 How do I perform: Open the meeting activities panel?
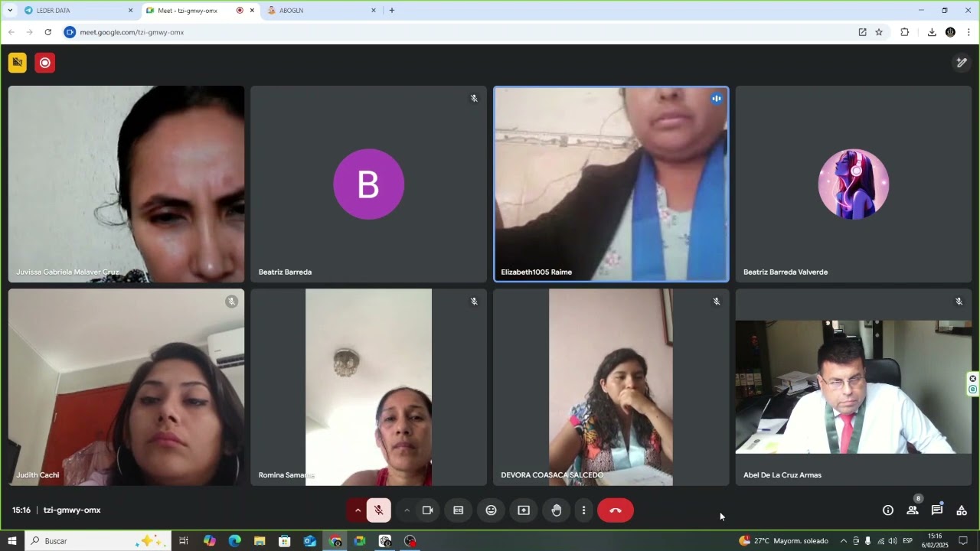(962, 510)
